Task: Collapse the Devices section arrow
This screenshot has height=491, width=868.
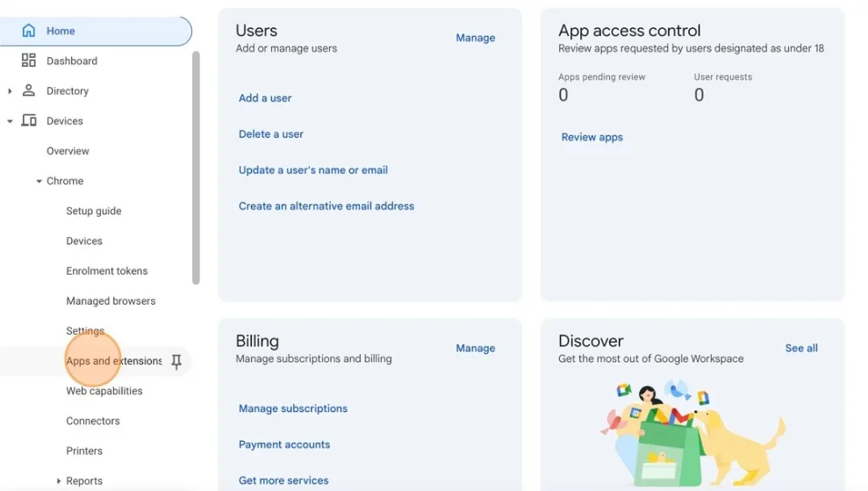Action: [10, 121]
